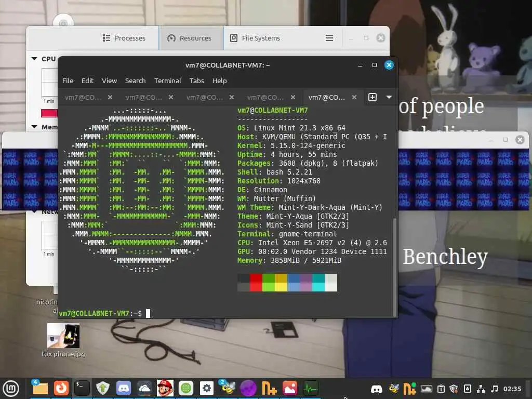Open the terminal View menu

(x=109, y=81)
